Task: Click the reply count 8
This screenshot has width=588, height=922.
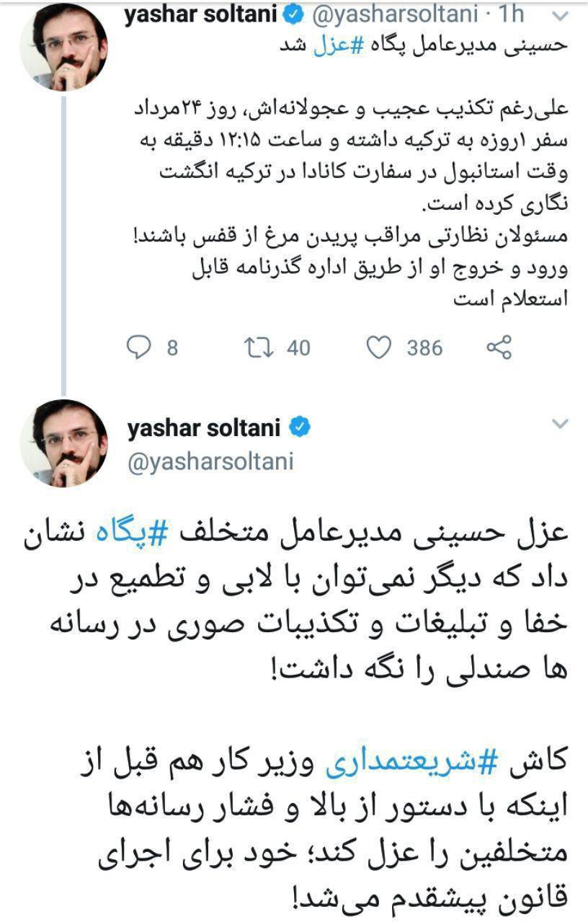Action: click(172, 348)
